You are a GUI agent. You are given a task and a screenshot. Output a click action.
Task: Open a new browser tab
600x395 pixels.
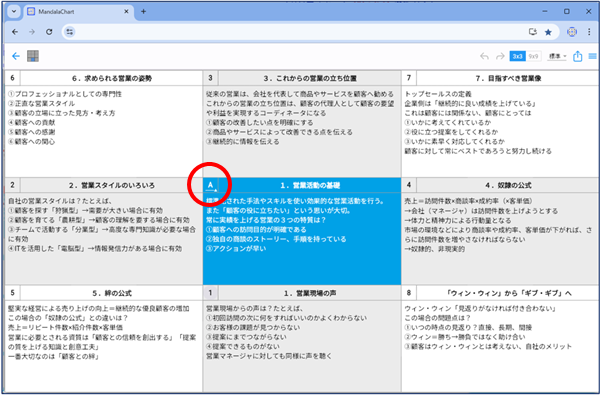click(x=143, y=11)
